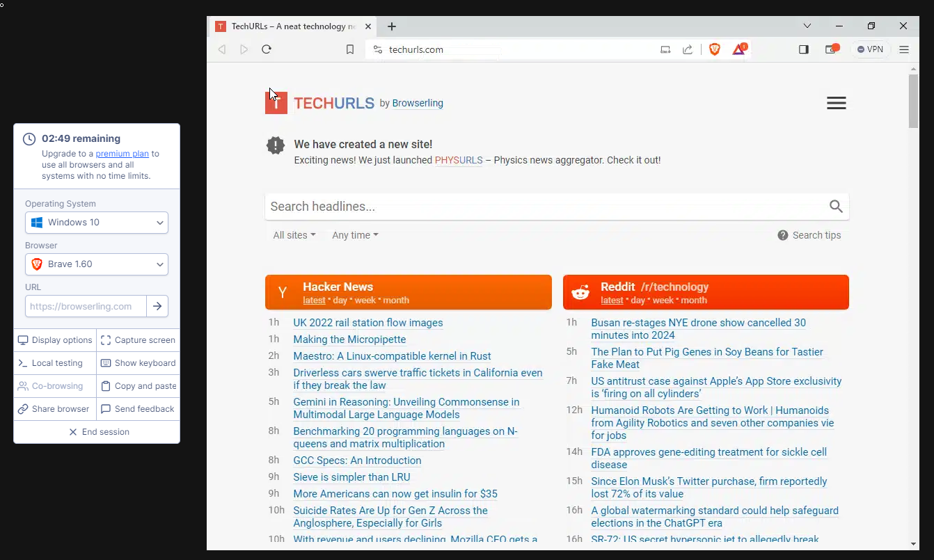
Task: Click the share page icon
Action: pyautogui.click(x=688, y=49)
